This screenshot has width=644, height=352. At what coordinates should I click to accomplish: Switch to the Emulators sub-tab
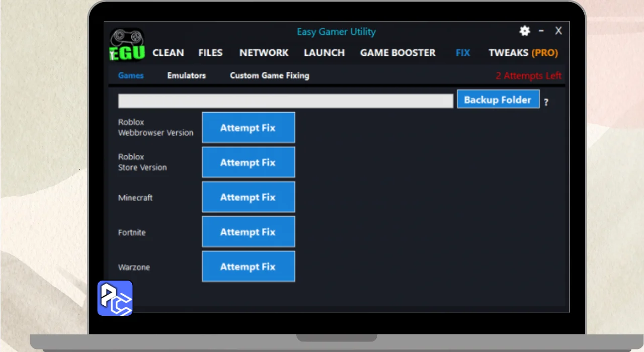(x=187, y=75)
